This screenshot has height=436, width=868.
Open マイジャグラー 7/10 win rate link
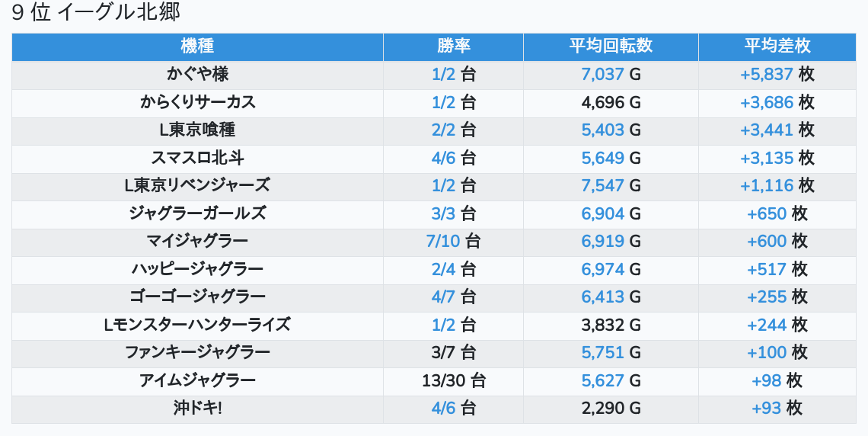point(443,242)
